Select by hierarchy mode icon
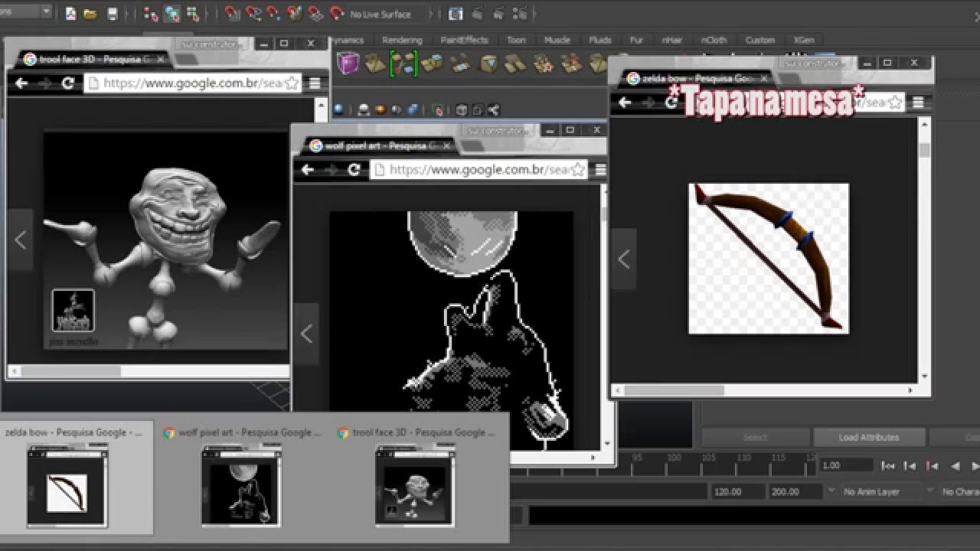The image size is (980, 551). [x=151, y=14]
